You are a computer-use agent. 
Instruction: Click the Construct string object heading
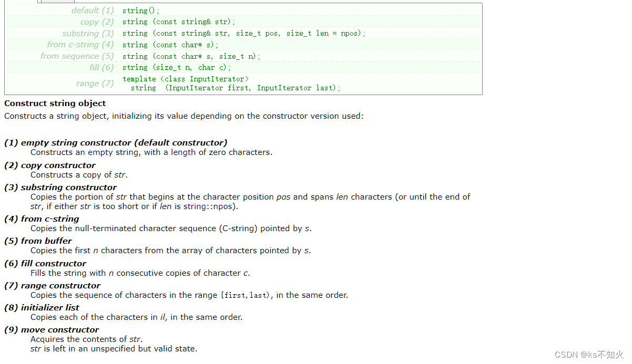55,103
